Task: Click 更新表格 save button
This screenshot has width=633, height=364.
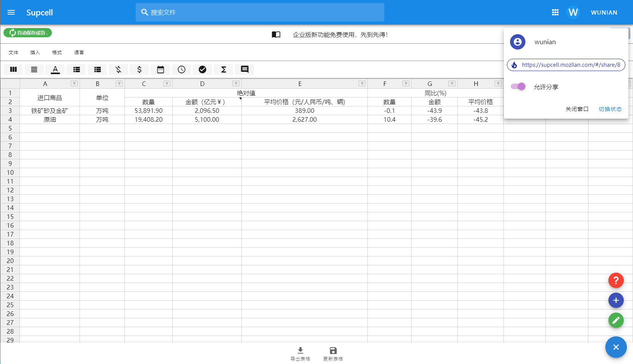Action: (x=333, y=354)
